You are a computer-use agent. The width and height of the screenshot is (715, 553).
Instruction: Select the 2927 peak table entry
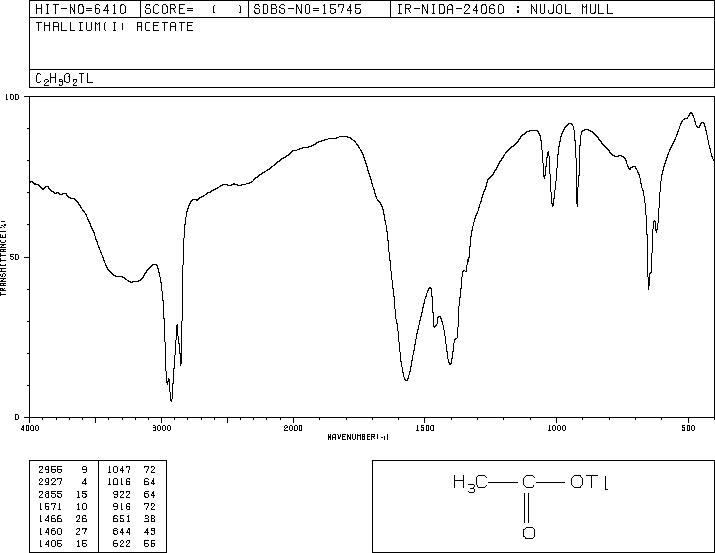click(50, 482)
